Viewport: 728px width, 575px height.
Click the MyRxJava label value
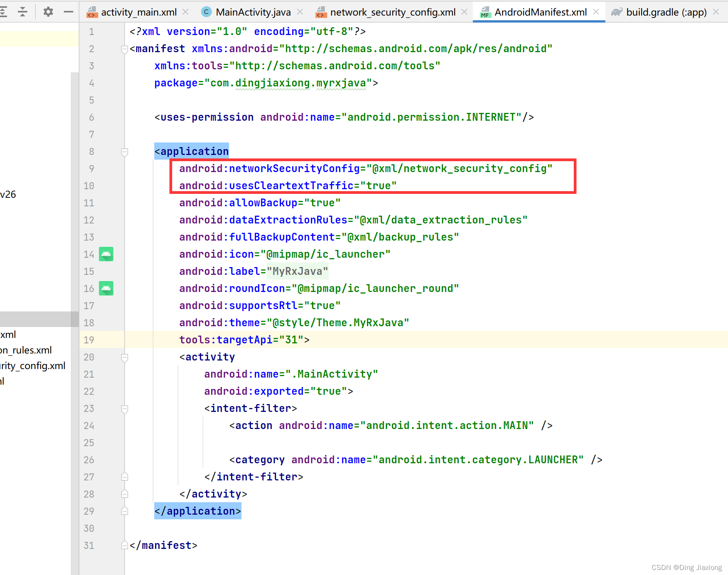pos(297,271)
